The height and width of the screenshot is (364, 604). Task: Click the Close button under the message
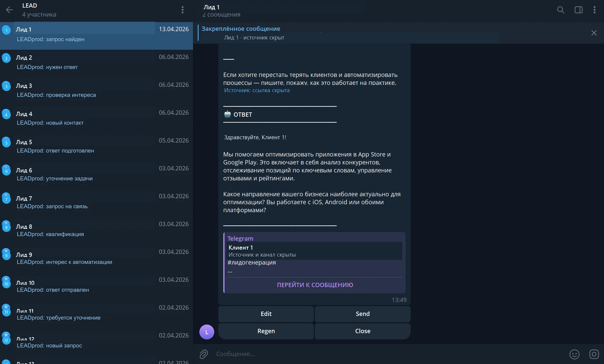click(x=363, y=331)
